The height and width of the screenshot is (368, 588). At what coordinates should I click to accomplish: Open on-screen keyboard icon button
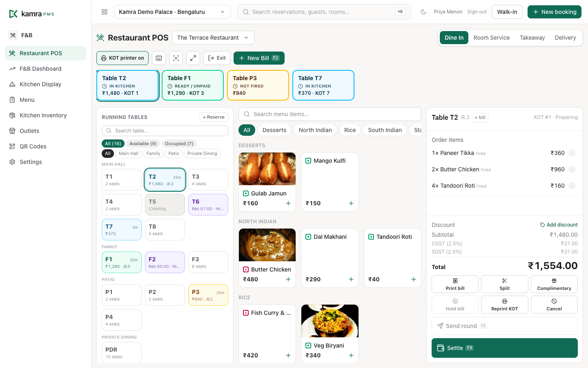(159, 58)
